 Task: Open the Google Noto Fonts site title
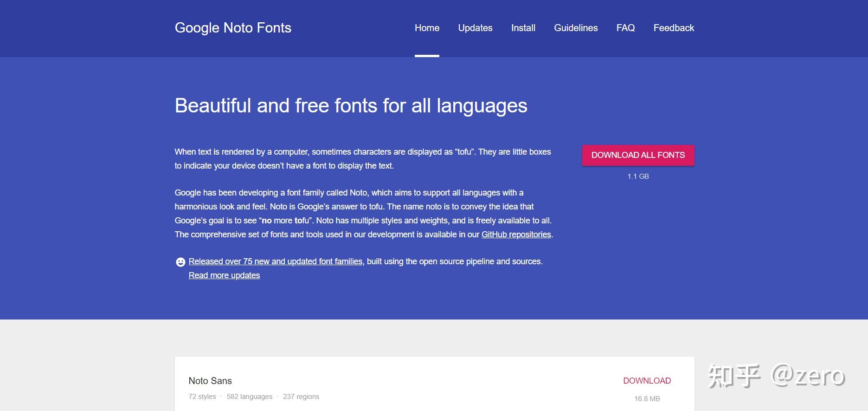pos(233,28)
